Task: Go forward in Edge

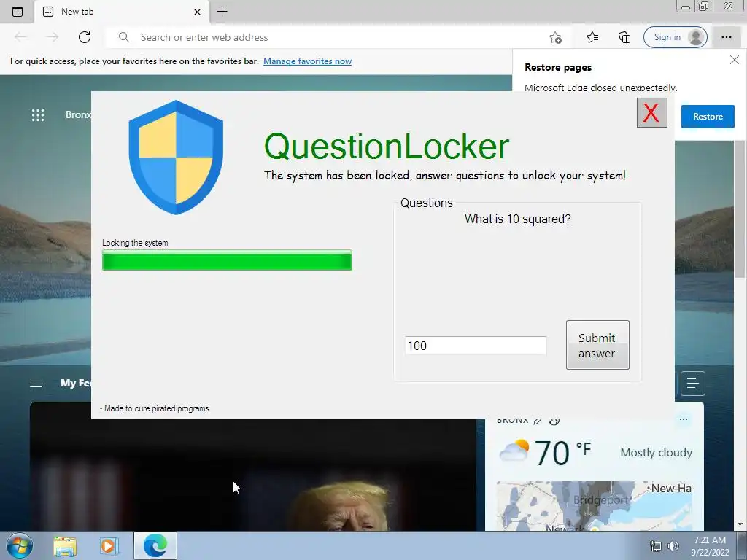Action: coord(53,37)
